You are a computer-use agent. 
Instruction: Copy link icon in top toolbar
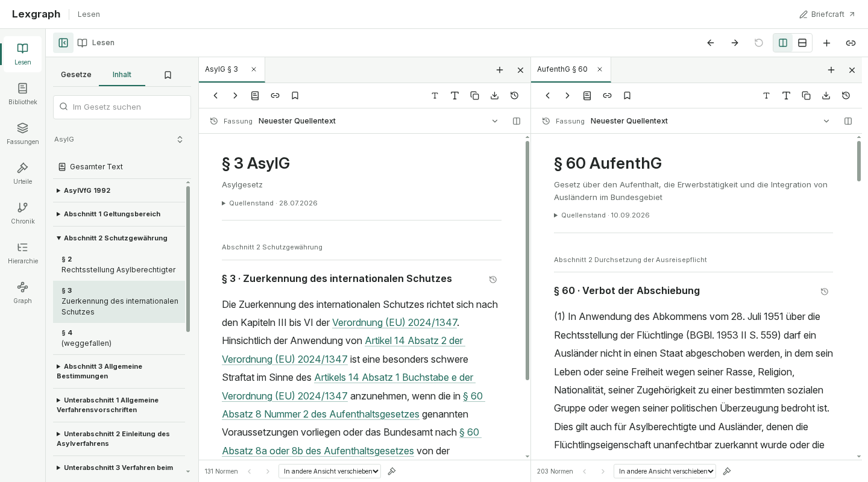(851, 43)
